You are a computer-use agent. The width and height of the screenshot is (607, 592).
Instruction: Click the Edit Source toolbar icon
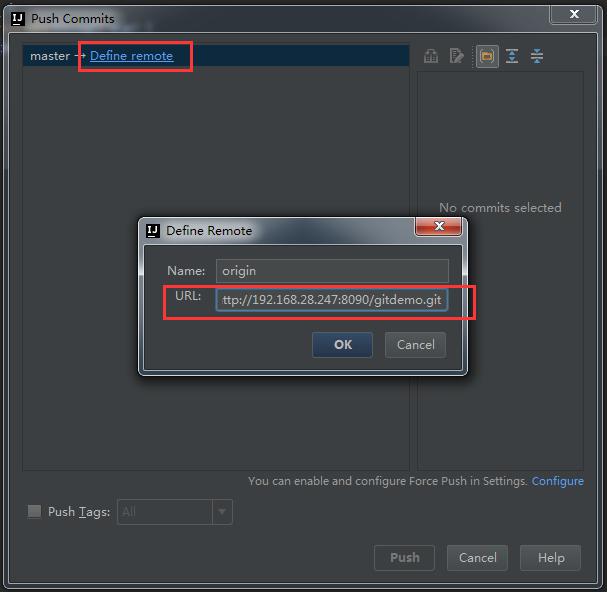point(456,56)
